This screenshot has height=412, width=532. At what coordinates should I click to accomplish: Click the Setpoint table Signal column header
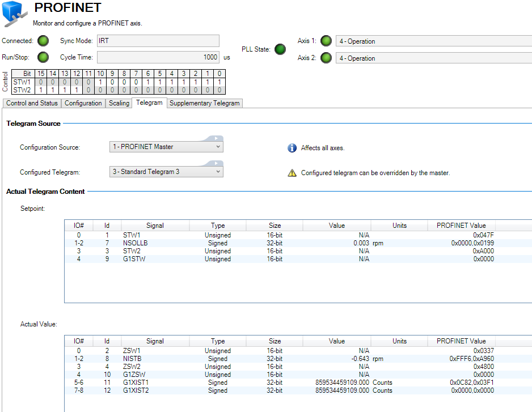click(155, 226)
